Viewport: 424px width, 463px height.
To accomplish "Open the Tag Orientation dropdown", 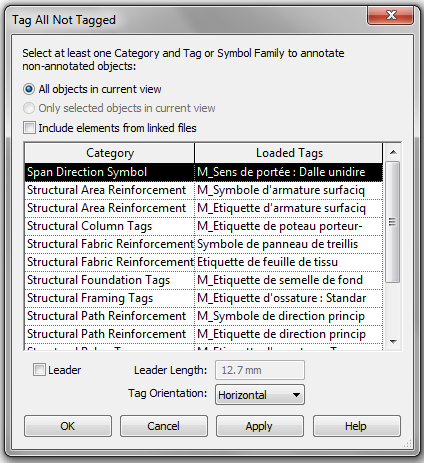I will click(260, 395).
